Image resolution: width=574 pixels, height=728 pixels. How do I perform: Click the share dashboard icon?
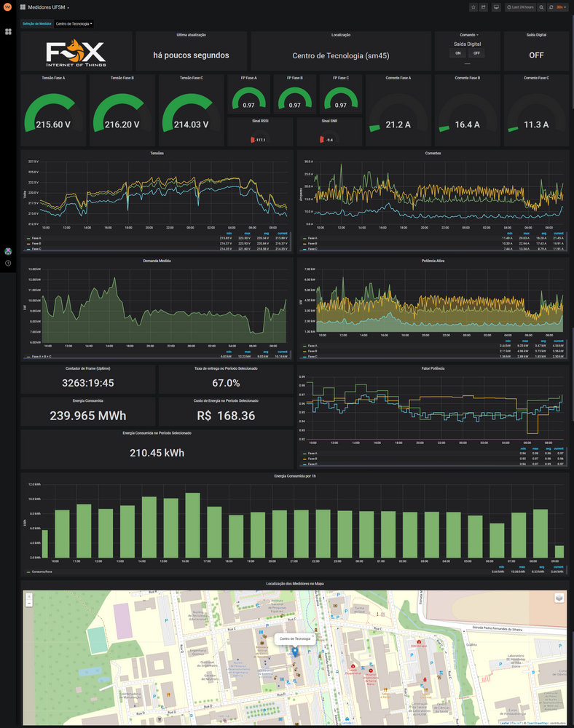click(x=484, y=7)
